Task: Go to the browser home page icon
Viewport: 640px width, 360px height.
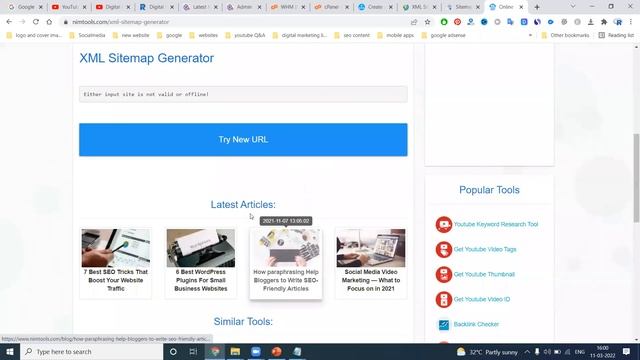Action: pyautogui.click(x=49, y=22)
